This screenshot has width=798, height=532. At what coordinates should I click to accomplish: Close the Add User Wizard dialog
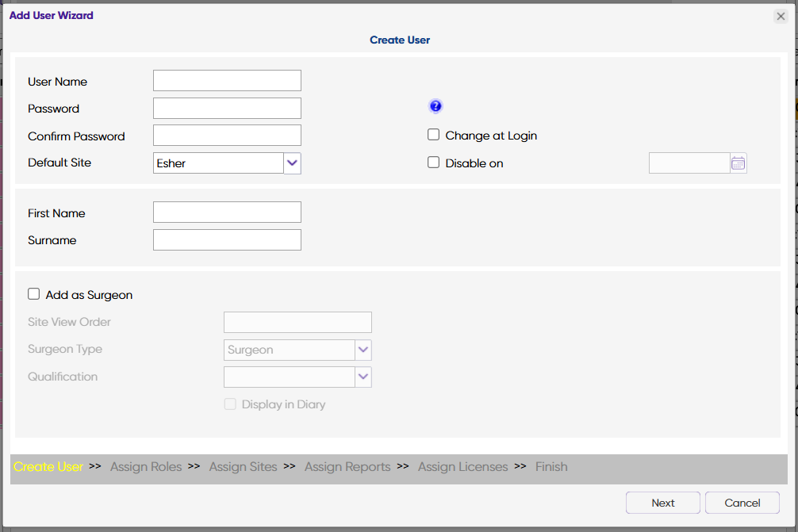coord(781,17)
